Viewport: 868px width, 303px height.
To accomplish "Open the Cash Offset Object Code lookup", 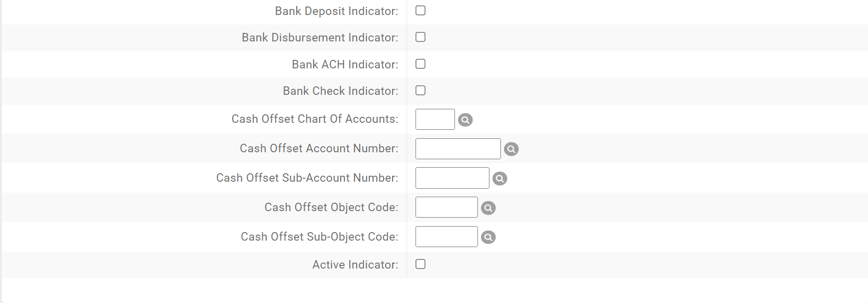I will (488, 208).
